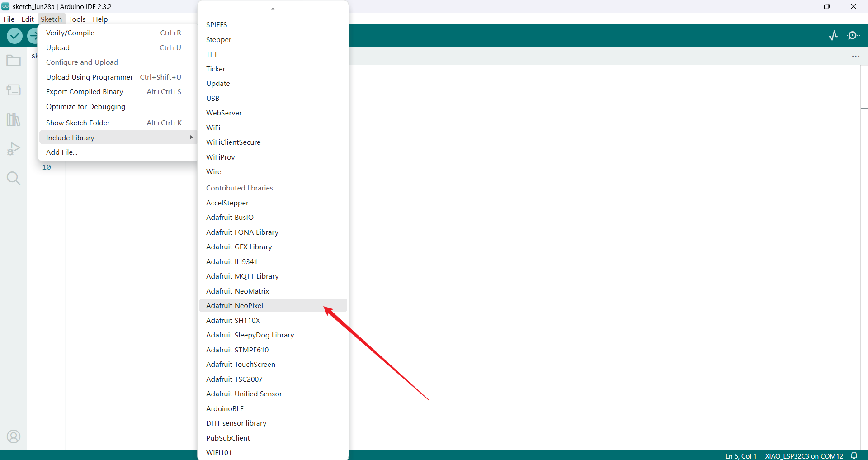Open the Library Manager sidebar icon
The width and height of the screenshot is (868, 460).
14,119
